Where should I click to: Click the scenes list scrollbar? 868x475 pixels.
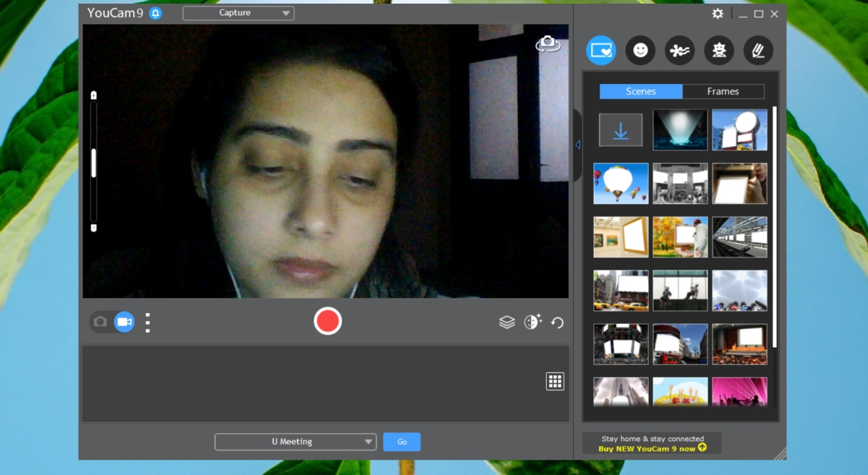coord(774,227)
